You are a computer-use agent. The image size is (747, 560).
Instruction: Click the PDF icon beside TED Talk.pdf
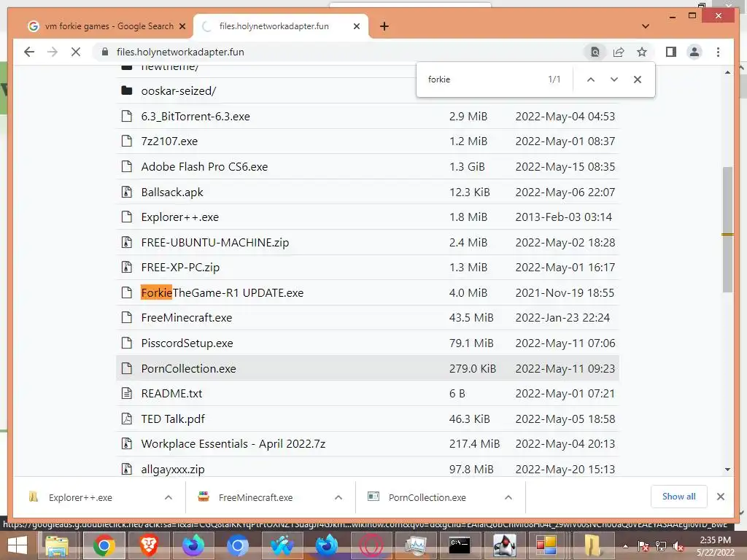click(127, 419)
